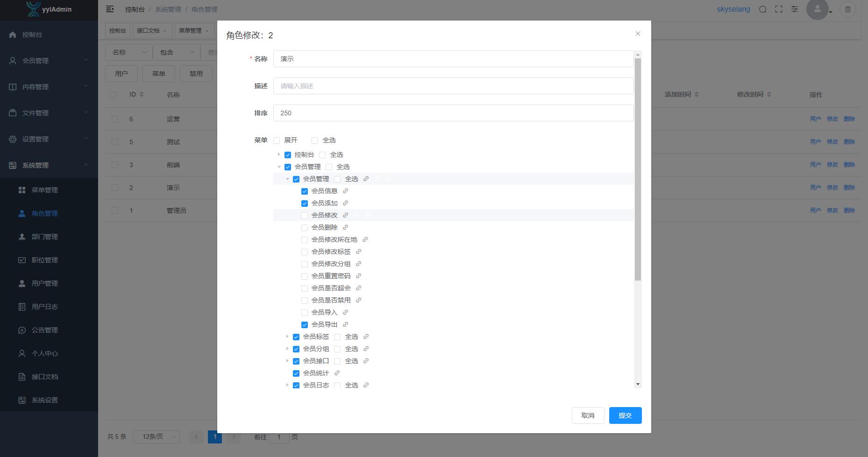The height and width of the screenshot is (457, 868).
Task: Expand the 会员标签 tree node
Action: (287, 337)
